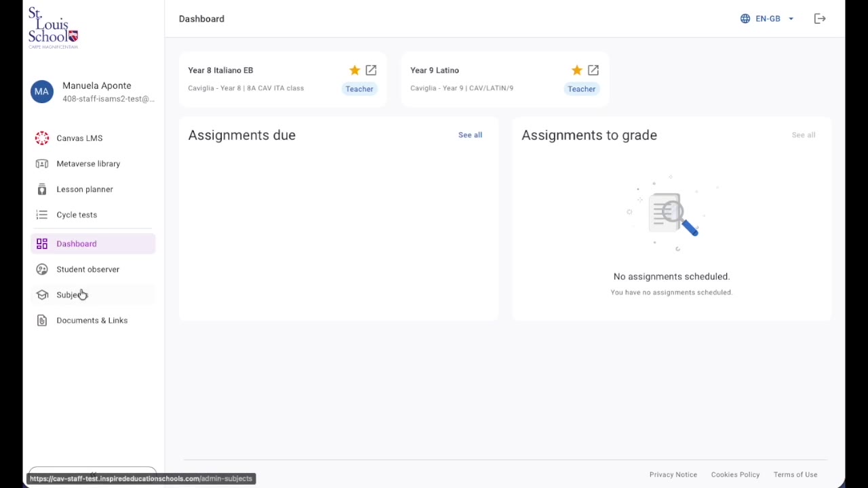Toggle the Year 9 Latino favourite star
Screen dimensions: 868x488
[x=577, y=70]
